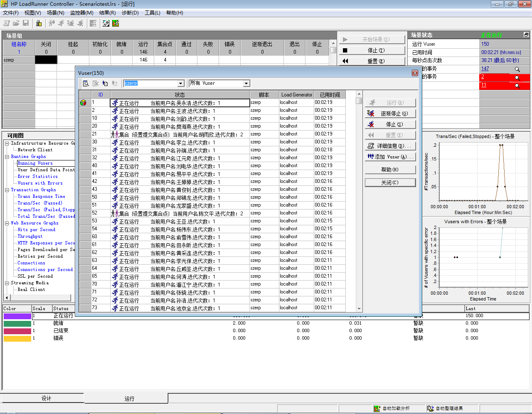Select Throughput in graph tree
This screenshot has width=532, height=414.
coord(30,237)
